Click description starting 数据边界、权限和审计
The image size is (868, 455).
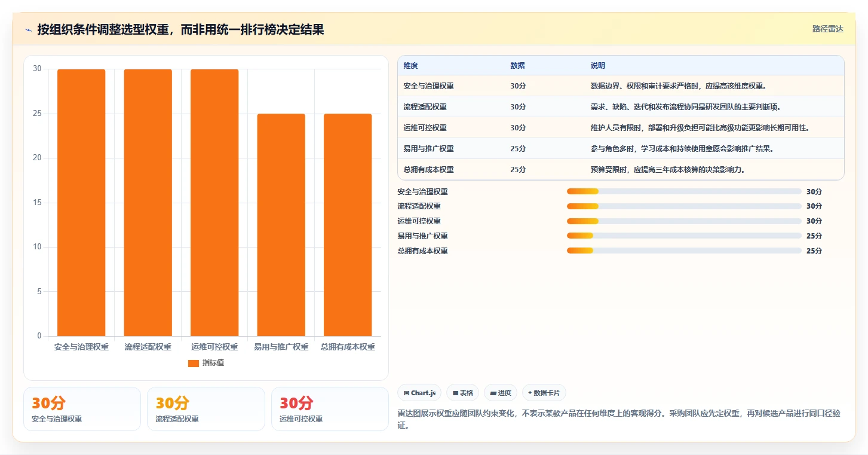pos(679,86)
